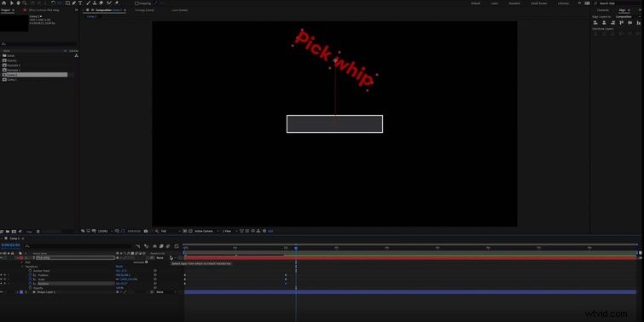Select the Puppet Pin tool
The image size is (644, 322).
(x=116, y=3)
